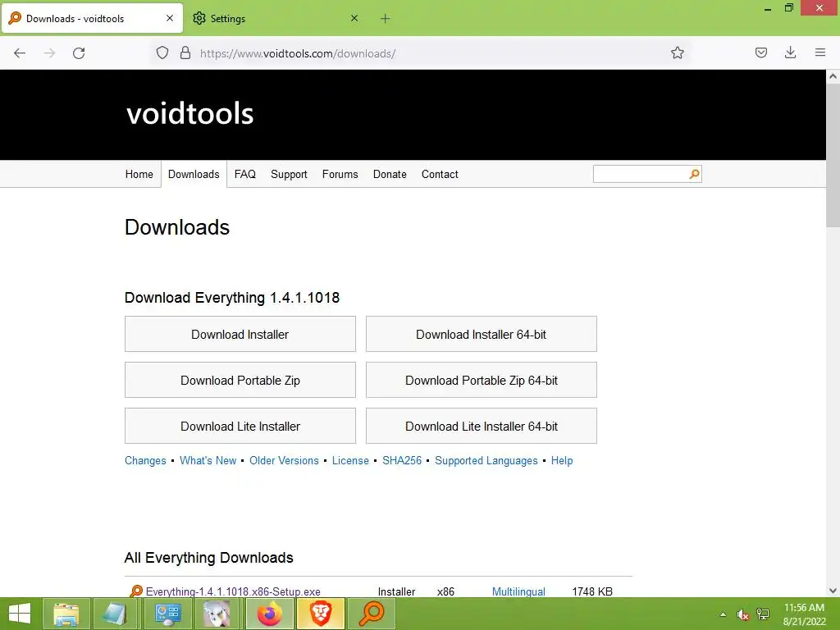Click Download Lite Installer 64-bit
Screen dimensions: 840x630
coord(481,427)
